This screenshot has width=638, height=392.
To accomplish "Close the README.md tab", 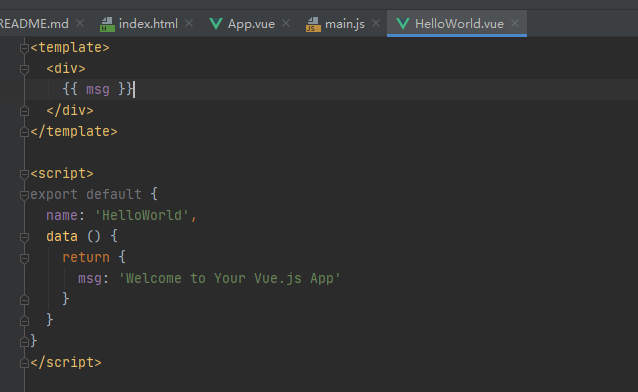I will point(80,24).
